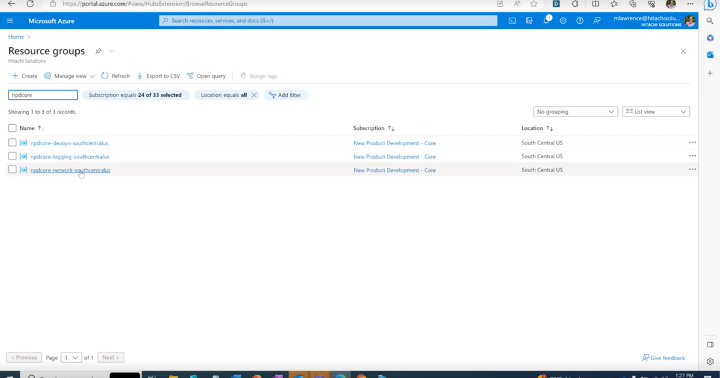Click the Add filter button

click(x=285, y=95)
